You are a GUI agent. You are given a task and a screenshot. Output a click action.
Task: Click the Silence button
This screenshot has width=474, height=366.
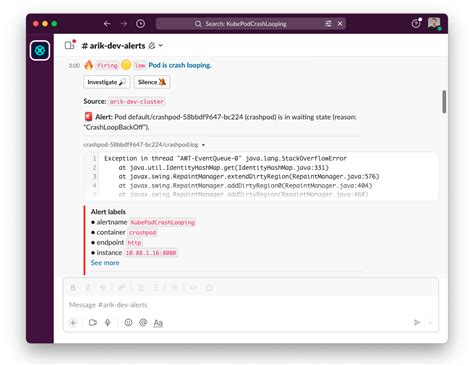152,82
